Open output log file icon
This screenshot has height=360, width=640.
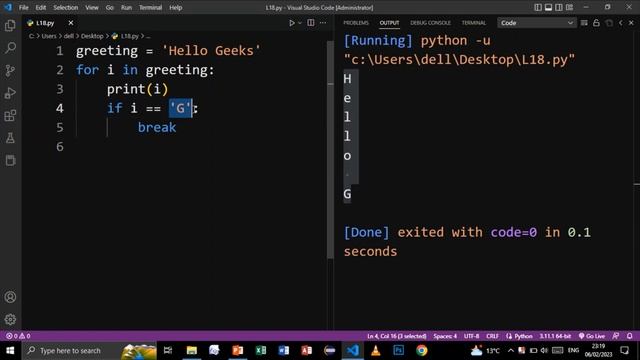click(609, 23)
